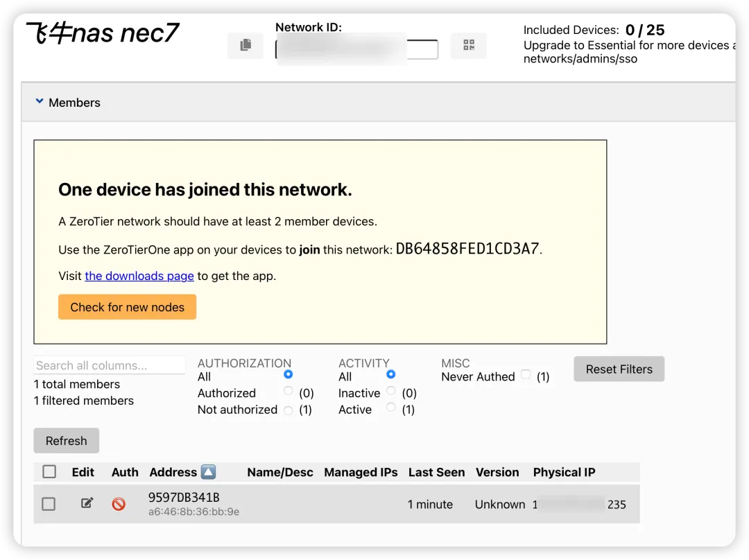This screenshot has height=560, width=749.
Task: Sort by Address using the blue arrow
Action: 208,472
